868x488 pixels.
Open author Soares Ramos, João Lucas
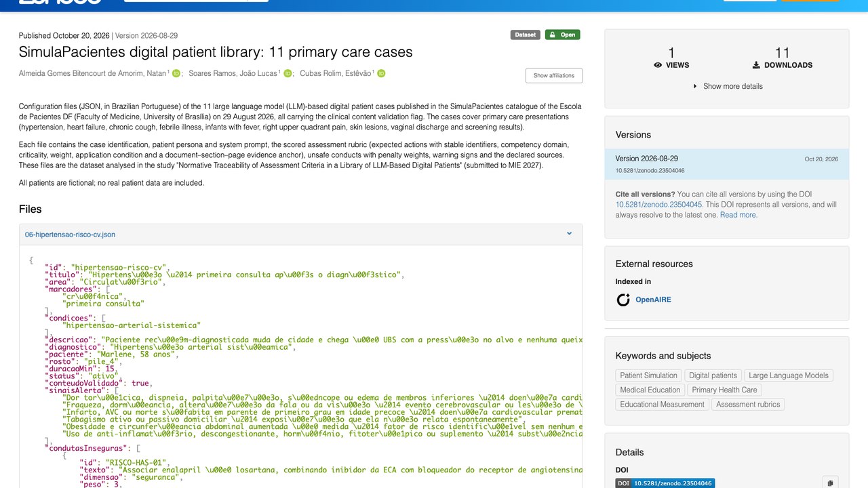coord(233,73)
